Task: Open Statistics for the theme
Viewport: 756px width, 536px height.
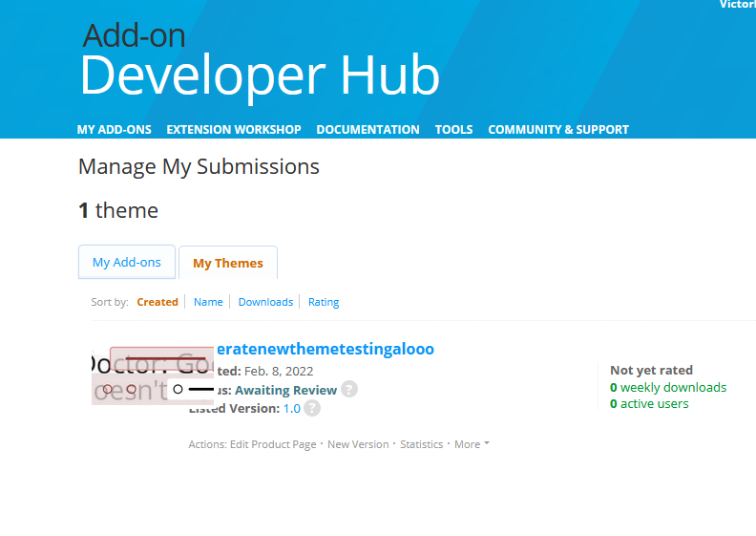Action: [x=421, y=444]
